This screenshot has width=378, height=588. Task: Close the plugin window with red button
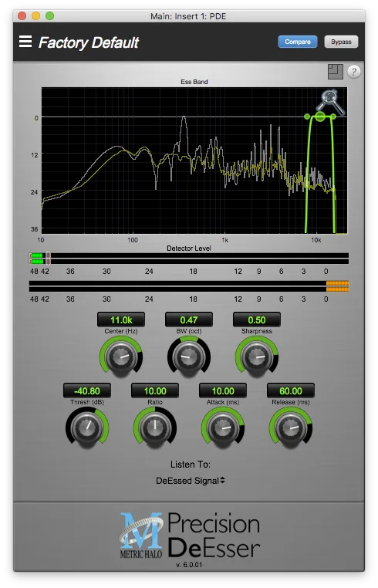coord(22,15)
